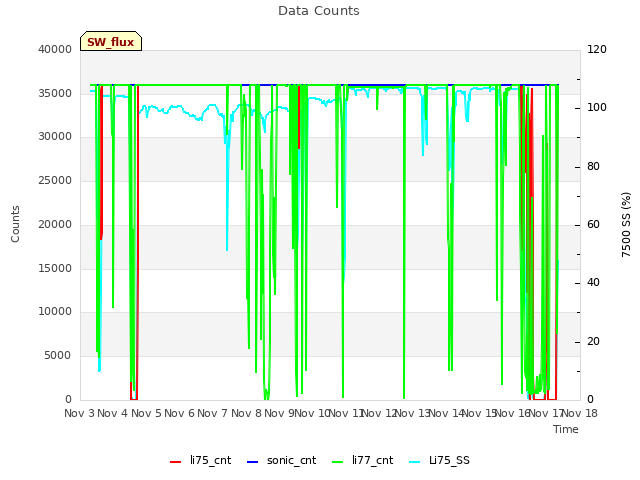
Task: Toggle the li77_cnt legend entry
Action: tap(362, 460)
